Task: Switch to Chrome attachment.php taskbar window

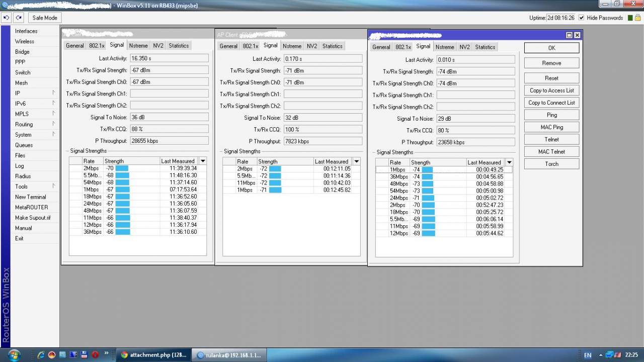Action: coord(153,355)
